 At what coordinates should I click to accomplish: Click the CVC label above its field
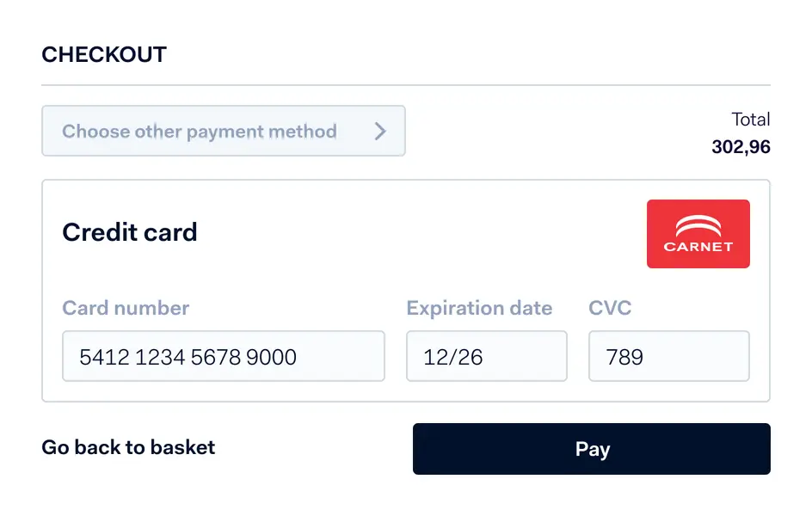pos(610,308)
